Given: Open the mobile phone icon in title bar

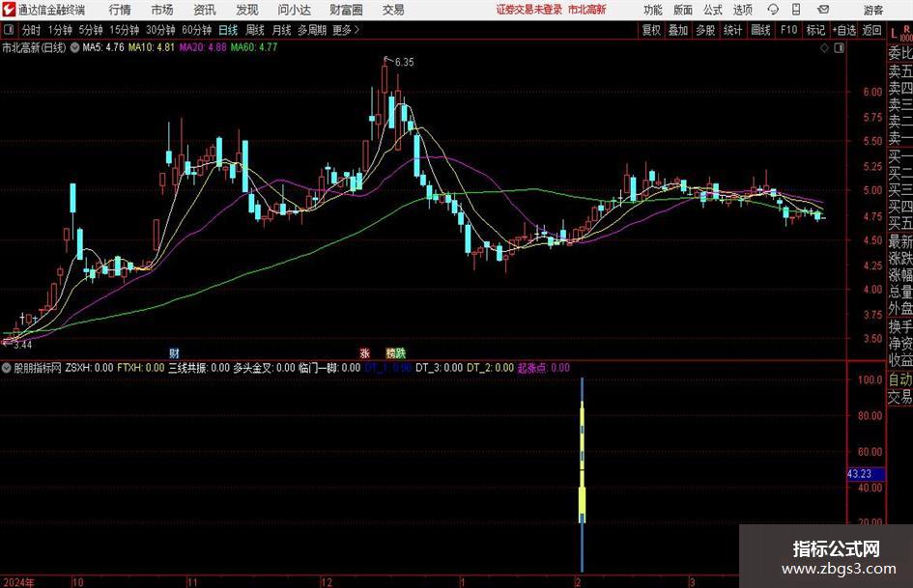Looking at the screenshot, I should pyautogui.click(x=796, y=10).
